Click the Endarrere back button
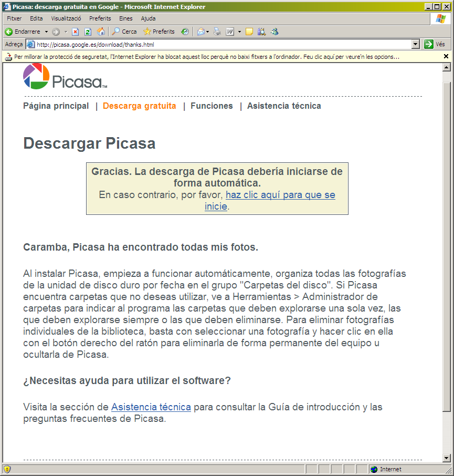454x476 pixels. (23, 32)
